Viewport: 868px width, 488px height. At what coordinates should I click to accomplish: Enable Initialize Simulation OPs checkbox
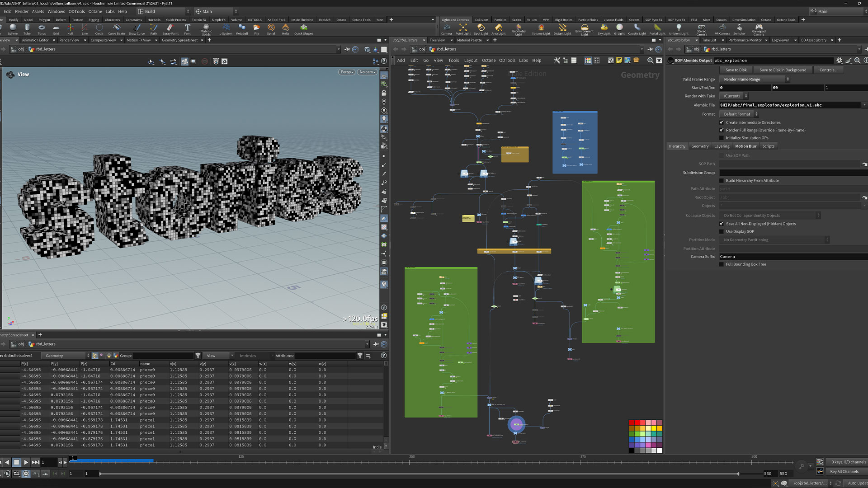(x=722, y=138)
